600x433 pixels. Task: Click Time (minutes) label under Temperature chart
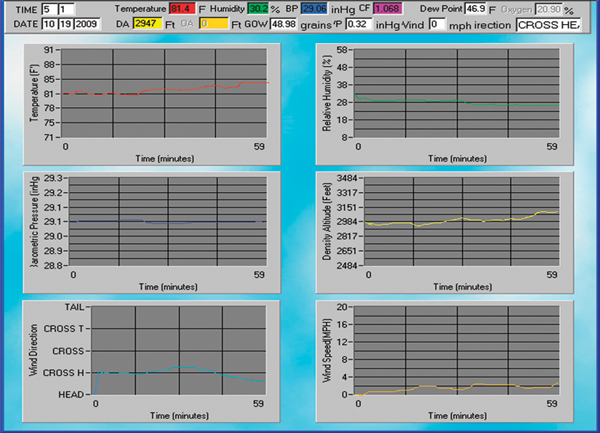click(165, 158)
